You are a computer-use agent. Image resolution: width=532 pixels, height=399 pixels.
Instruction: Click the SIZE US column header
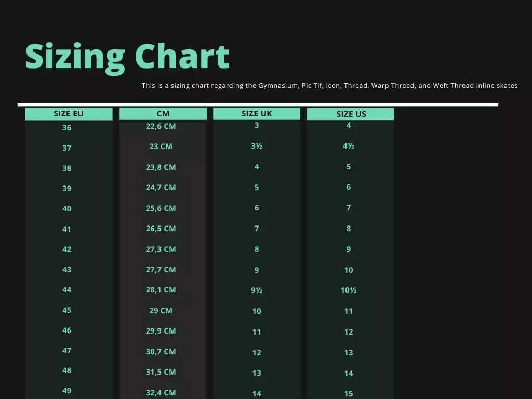tap(351, 114)
